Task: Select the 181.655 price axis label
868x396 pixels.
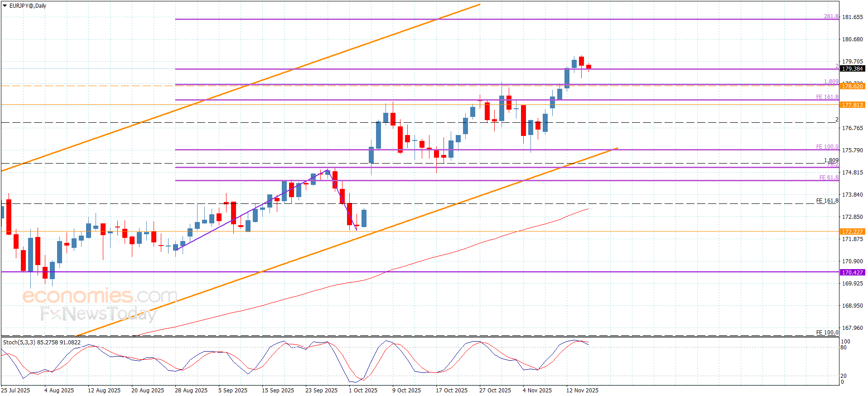Action: point(852,17)
